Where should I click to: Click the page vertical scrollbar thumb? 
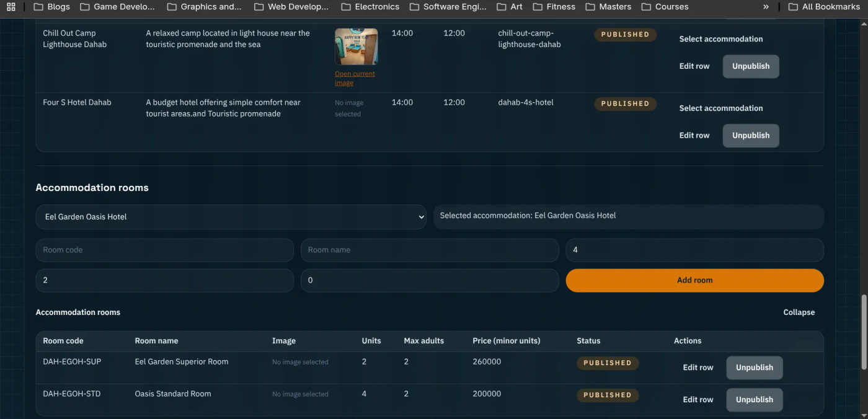[862, 333]
